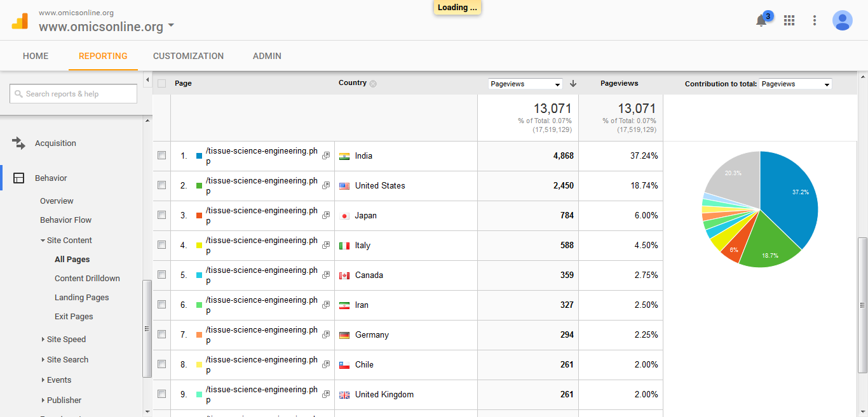Click the Germany flag icon
This screenshot has width=868, height=417.
(x=344, y=335)
